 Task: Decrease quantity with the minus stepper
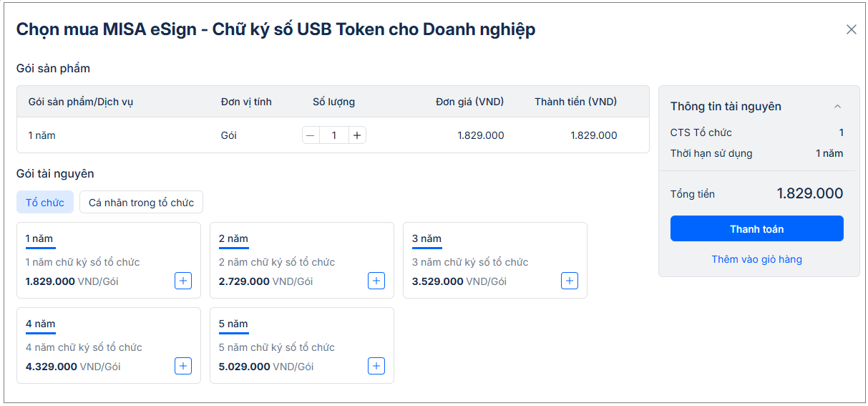(x=311, y=135)
